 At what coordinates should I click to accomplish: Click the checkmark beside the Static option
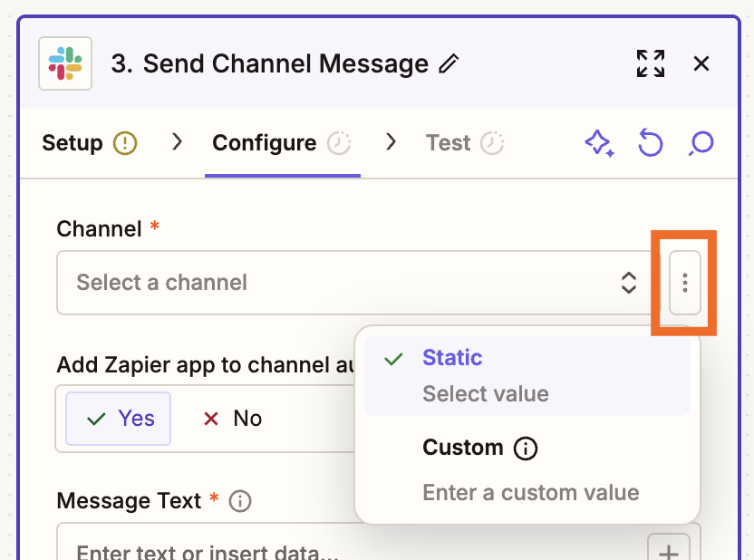coord(392,358)
